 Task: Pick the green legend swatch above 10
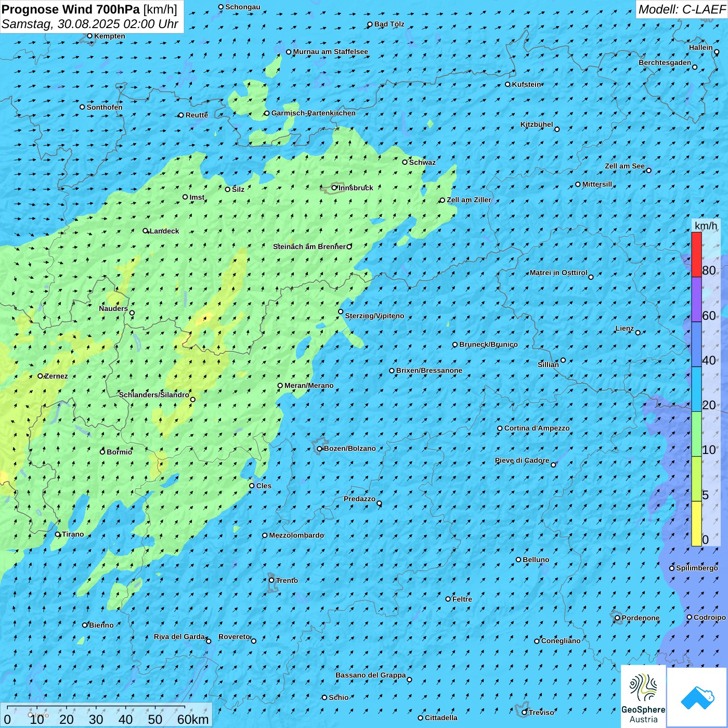[x=696, y=434]
